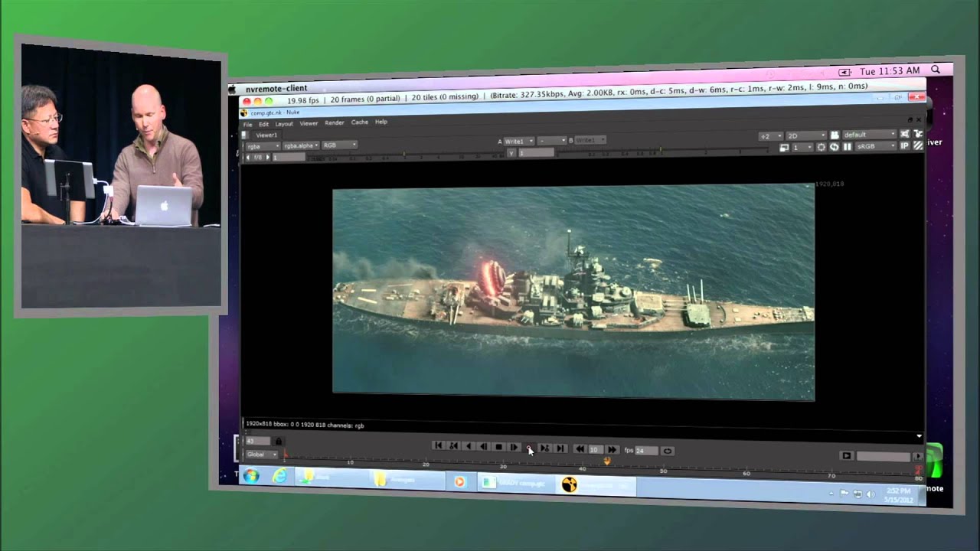The height and width of the screenshot is (551, 980).
Task: Switch to Nuke via its taskbar icon
Action: (570, 484)
